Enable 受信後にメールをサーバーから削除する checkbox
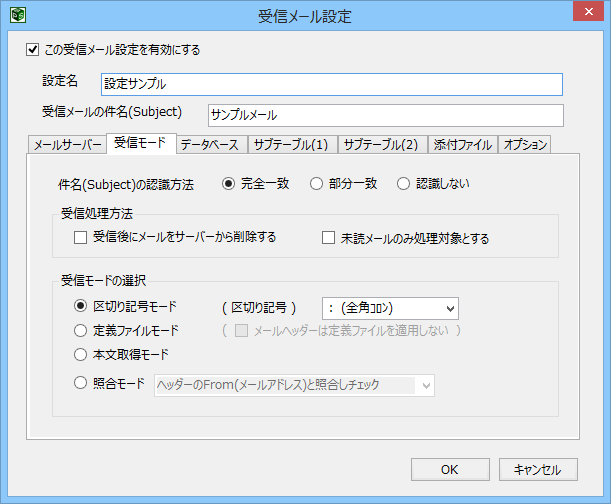Screen dimensions: 611x504 coord(81,238)
